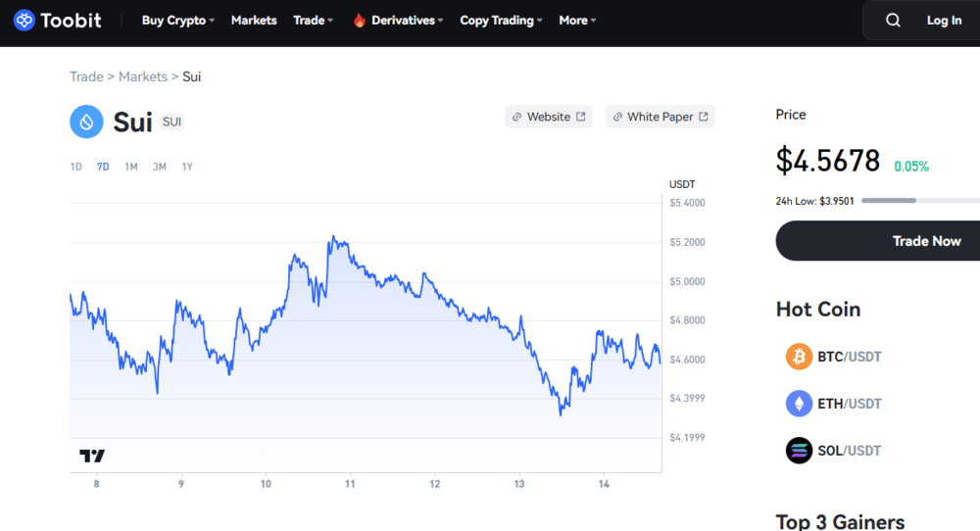This screenshot has height=531, width=980.
Task: Click the external link icon beside Website
Action: (x=580, y=117)
